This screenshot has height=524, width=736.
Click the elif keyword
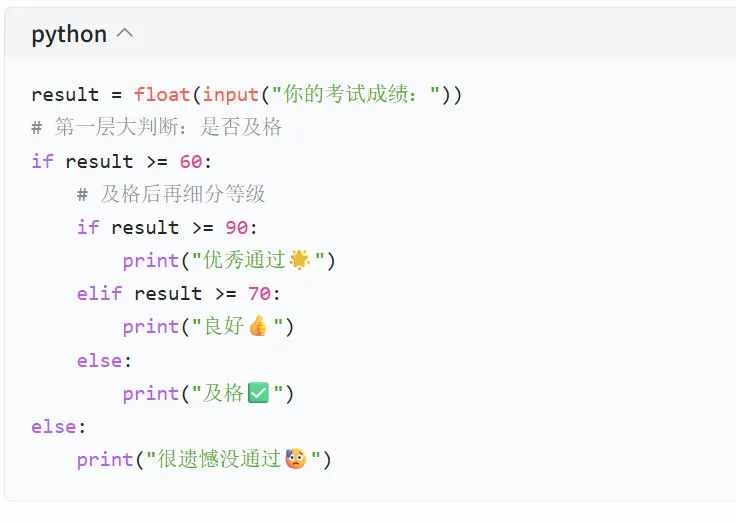[100, 293]
